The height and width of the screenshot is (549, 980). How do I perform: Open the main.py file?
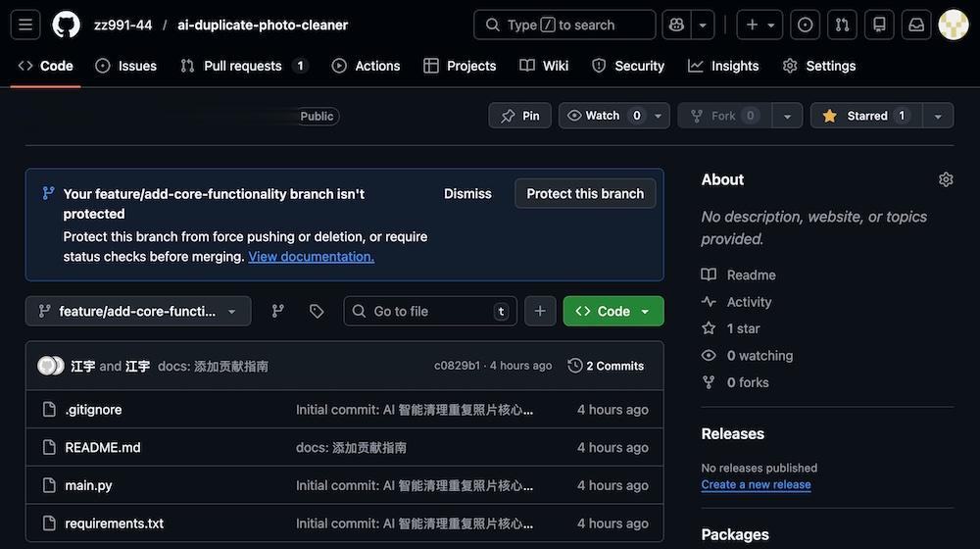click(x=88, y=485)
